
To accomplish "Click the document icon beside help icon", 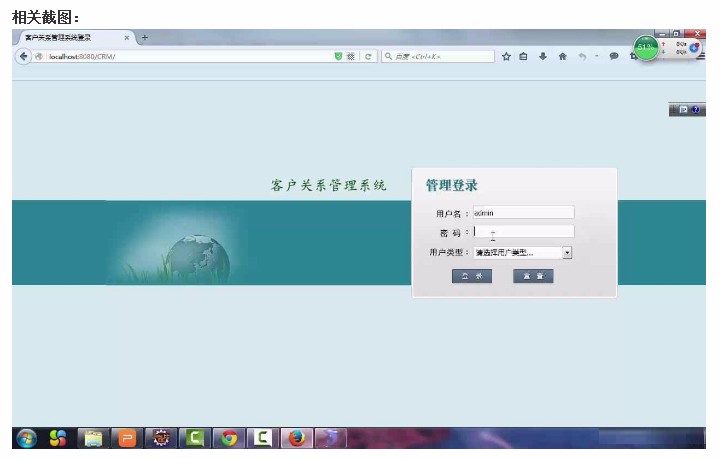I will pyautogui.click(x=683, y=109).
